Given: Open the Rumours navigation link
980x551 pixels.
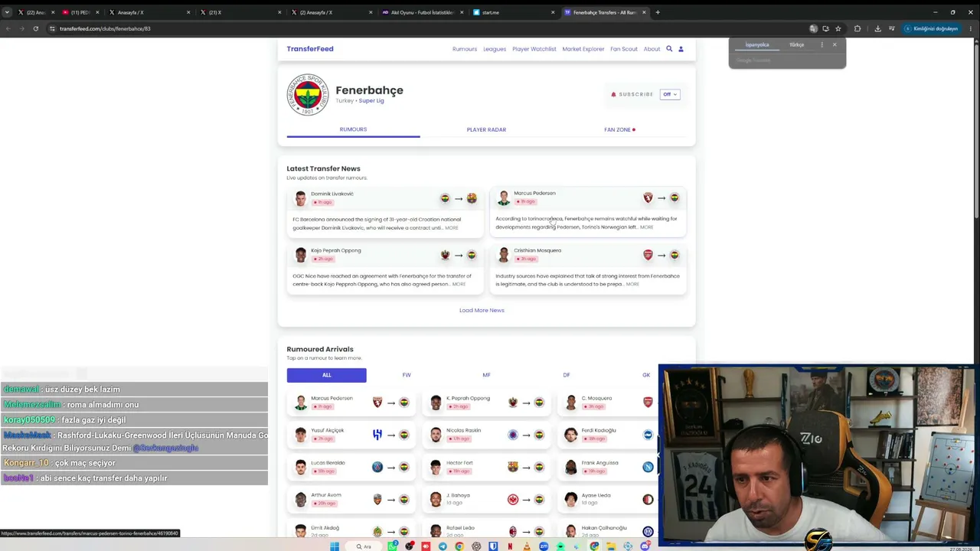Looking at the screenshot, I should click(x=465, y=49).
